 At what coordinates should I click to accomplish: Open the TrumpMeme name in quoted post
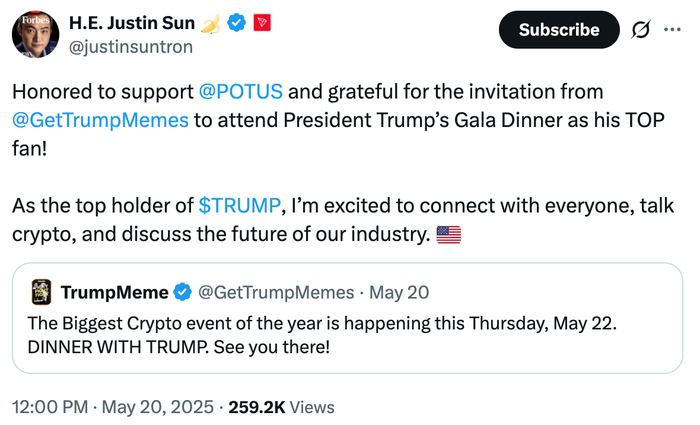point(113,292)
